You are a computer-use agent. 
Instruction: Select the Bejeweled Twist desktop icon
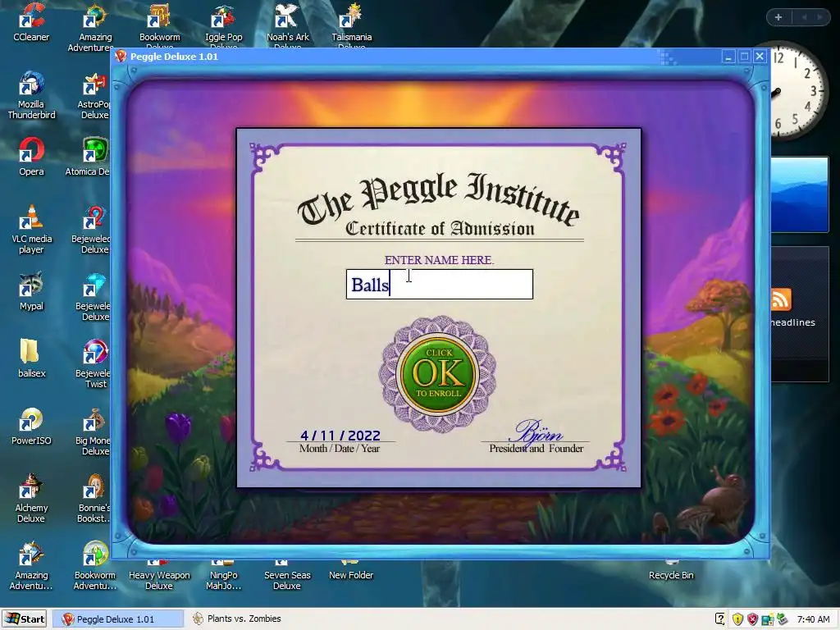(x=94, y=364)
